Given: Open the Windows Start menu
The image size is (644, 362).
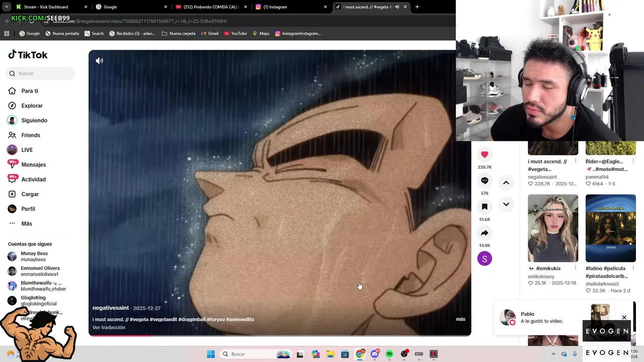Looking at the screenshot, I should (211, 354).
